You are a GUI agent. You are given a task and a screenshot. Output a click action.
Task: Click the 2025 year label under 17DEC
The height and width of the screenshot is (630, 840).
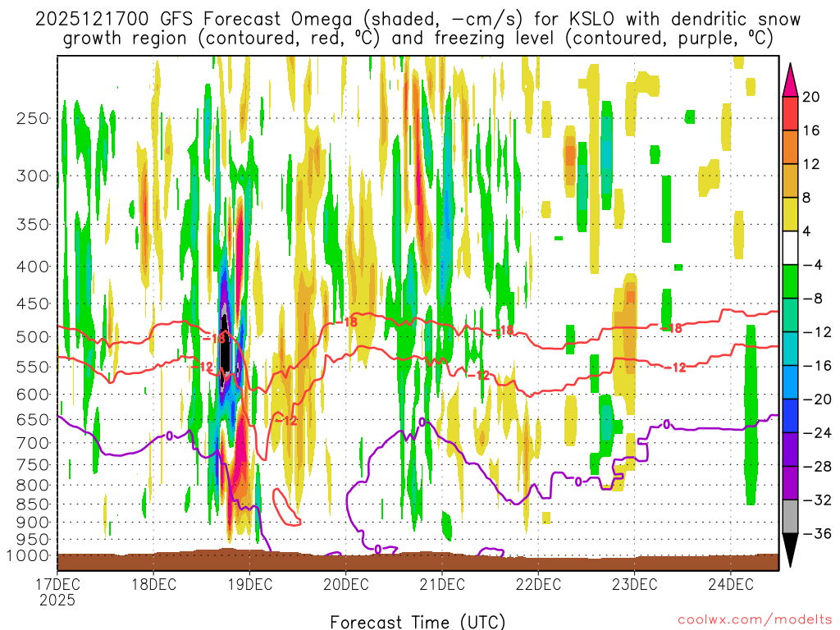click(x=57, y=600)
